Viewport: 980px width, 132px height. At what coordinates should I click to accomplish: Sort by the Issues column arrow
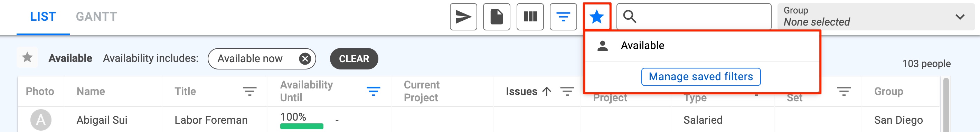pos(546,91)
